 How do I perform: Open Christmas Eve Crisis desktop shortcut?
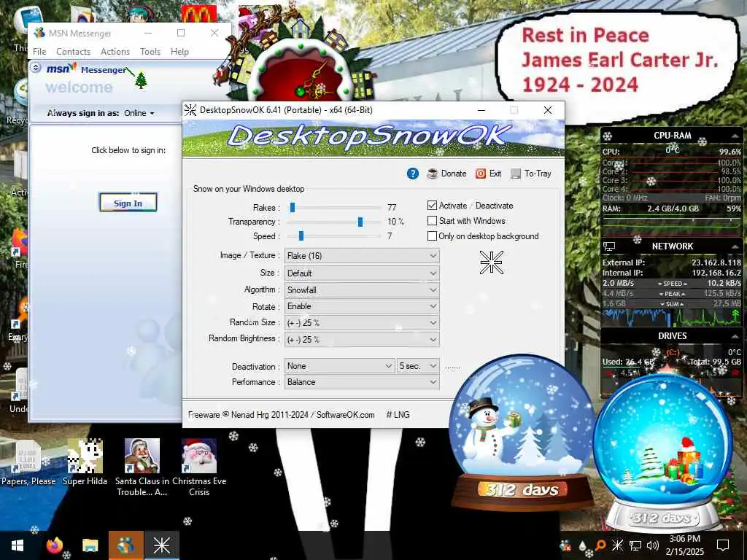point(199,467)
